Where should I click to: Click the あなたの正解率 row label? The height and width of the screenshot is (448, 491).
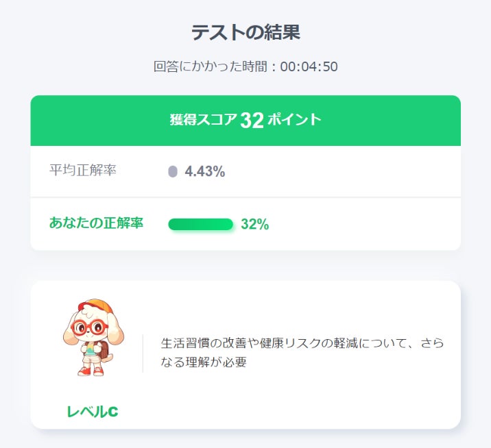point(96,223)
